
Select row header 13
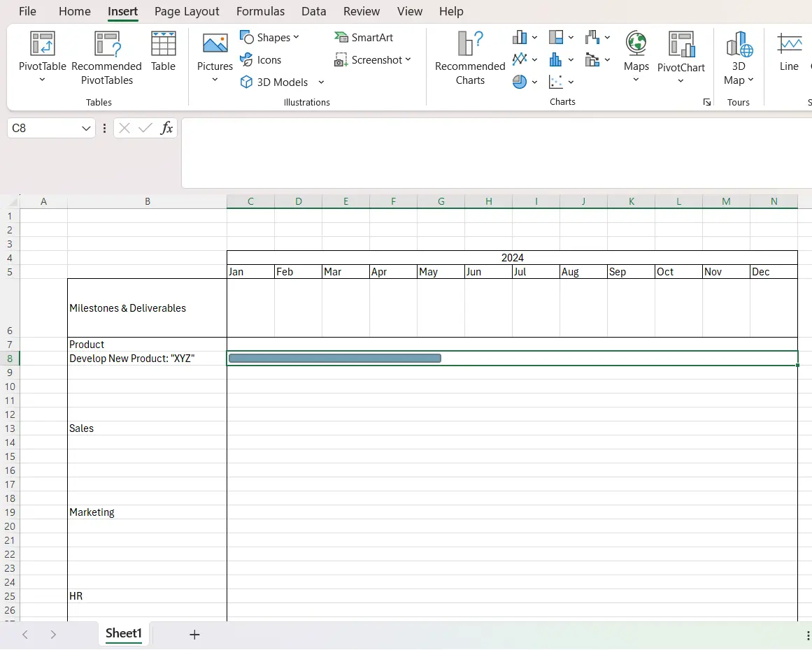[x=10, y=428]
